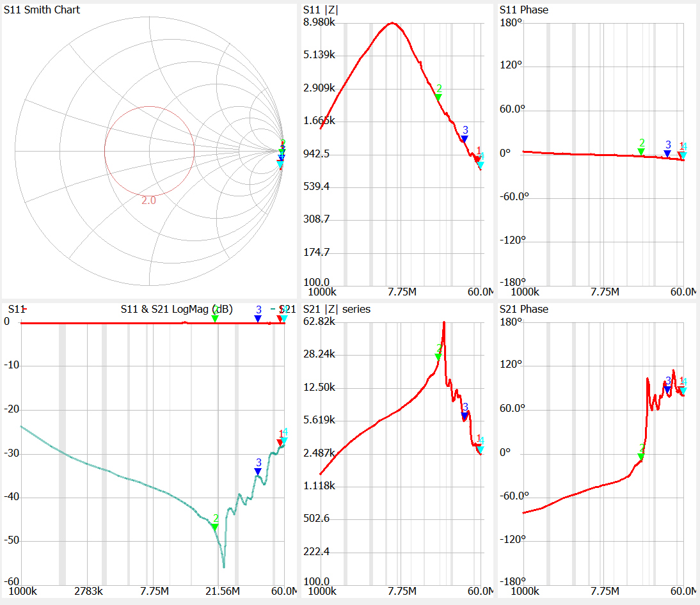Screen dimensions: 700x605
Task: Select blue marker 3 in S21 Phase chart
Action: click(x=667, y=389)
